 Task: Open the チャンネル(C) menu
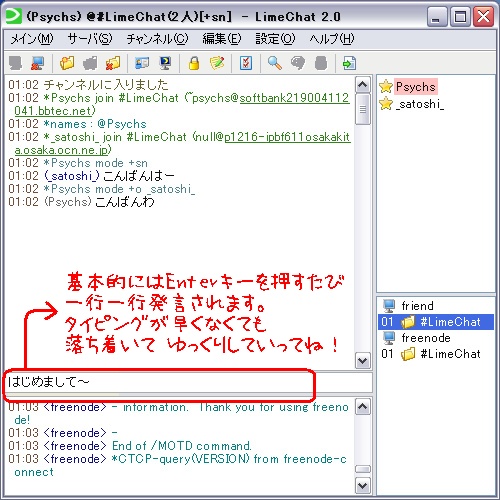(157, 39)
